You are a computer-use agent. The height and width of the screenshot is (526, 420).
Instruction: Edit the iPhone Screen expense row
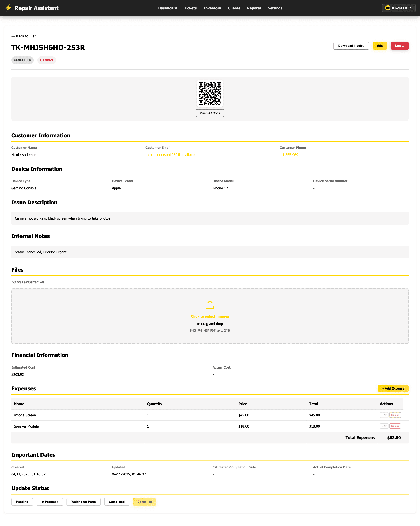click(384, 415)
